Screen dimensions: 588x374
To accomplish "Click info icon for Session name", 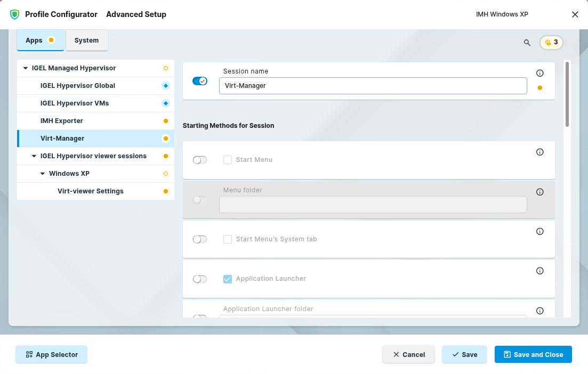I will tap(539, 73).
